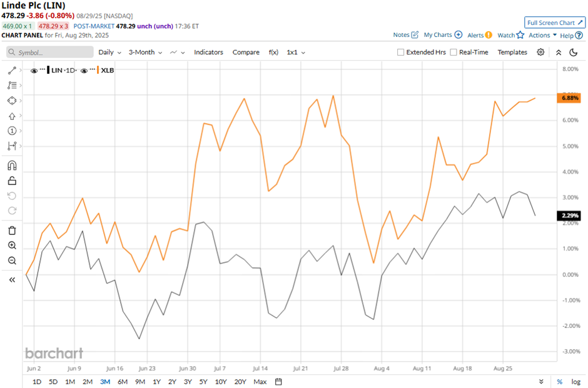
Task: Open the Actions dropdown
Action: coord(542,35)
